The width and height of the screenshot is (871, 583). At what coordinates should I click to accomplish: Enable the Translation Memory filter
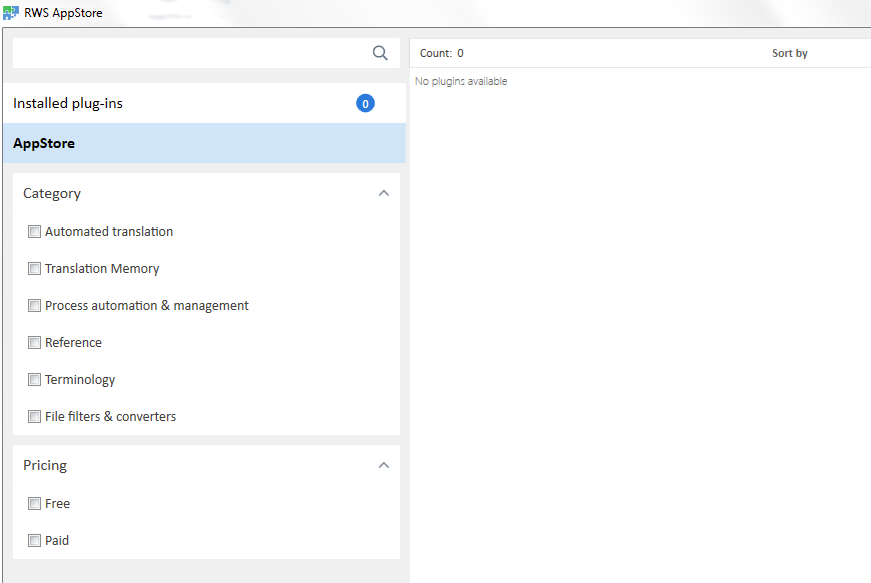34,269
